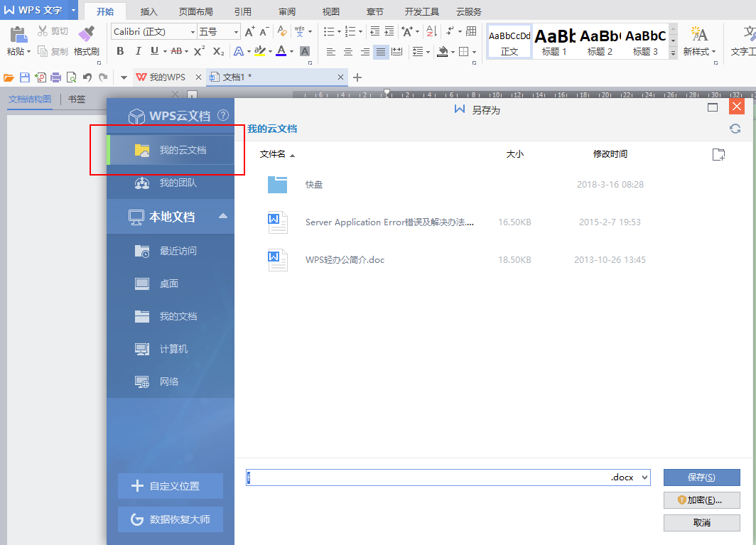Click the save disk quick access icon
This screenshot has height=545, width=756.
pyautogui.click(x=25, y=77)
